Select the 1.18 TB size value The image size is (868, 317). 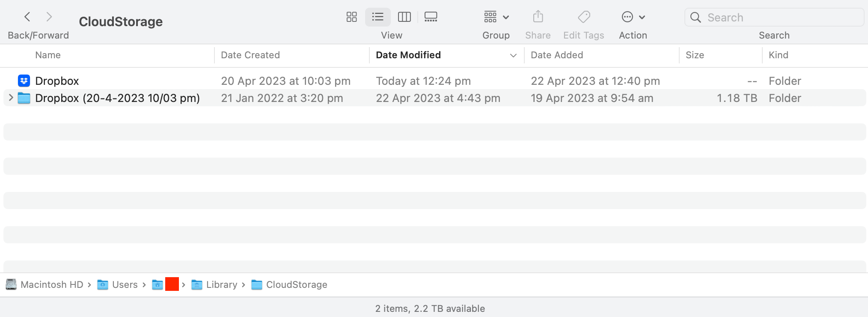coord(737,98)
